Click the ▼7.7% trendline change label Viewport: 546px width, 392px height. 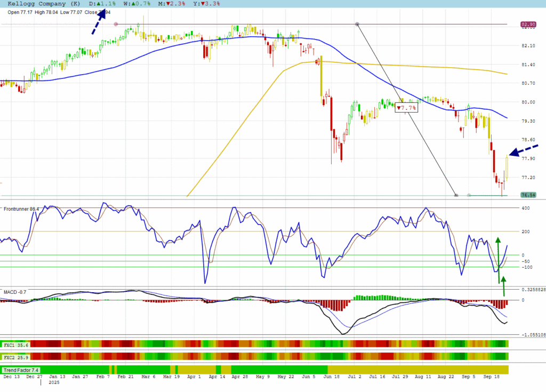[406, 108]
